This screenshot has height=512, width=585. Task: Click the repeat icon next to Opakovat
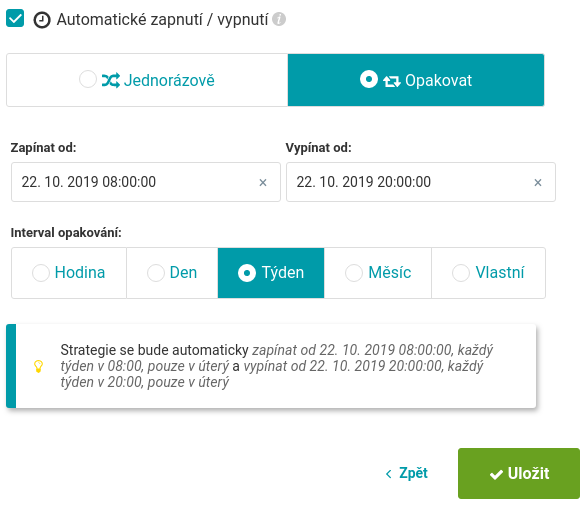coord(392,81)
